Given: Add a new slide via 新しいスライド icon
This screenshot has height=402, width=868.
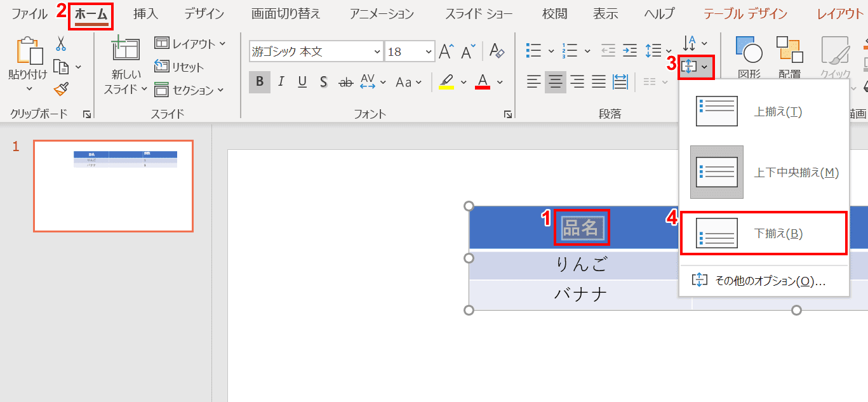Looking at the screenshot, I should tap(125, 50).
